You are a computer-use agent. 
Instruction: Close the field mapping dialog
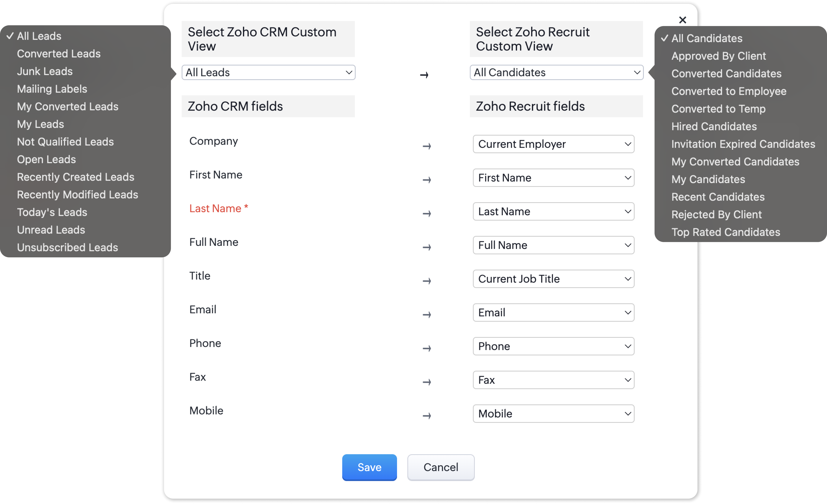682,20
